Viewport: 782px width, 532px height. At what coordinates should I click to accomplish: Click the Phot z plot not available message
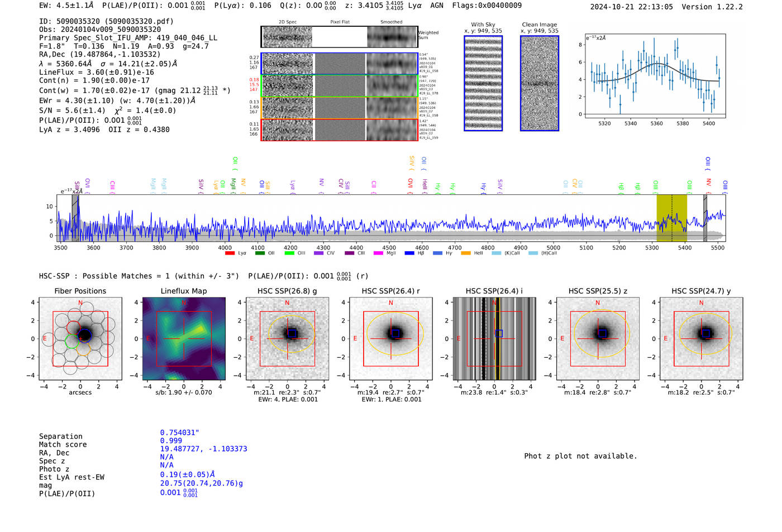coord(580,456)
